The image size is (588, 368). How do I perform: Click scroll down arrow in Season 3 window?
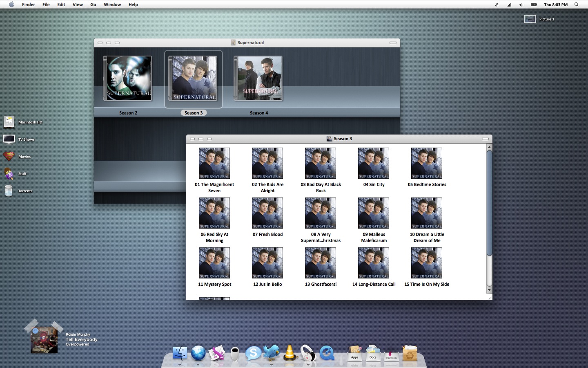click(490, 290)
